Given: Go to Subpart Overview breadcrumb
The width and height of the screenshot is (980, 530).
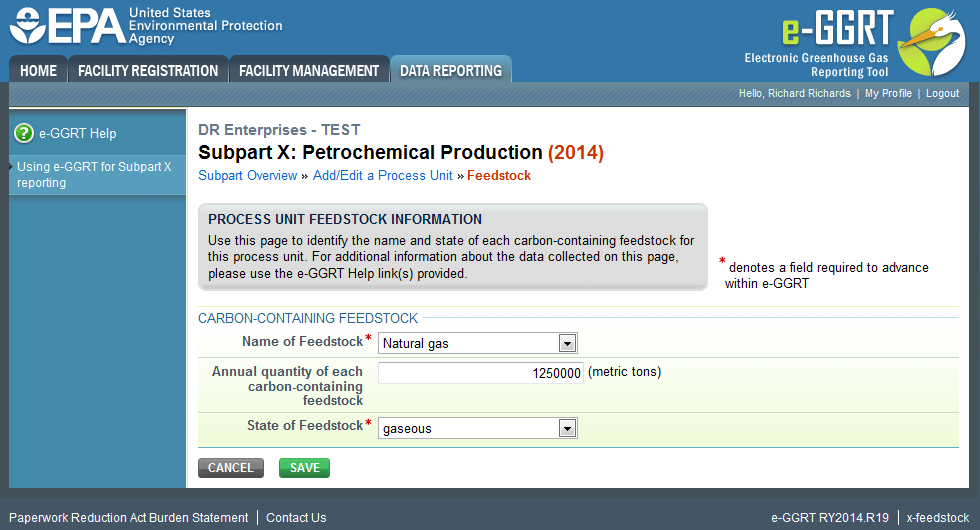Looking at the screenshot, I should pyautogui.click(x=248, y=176).
